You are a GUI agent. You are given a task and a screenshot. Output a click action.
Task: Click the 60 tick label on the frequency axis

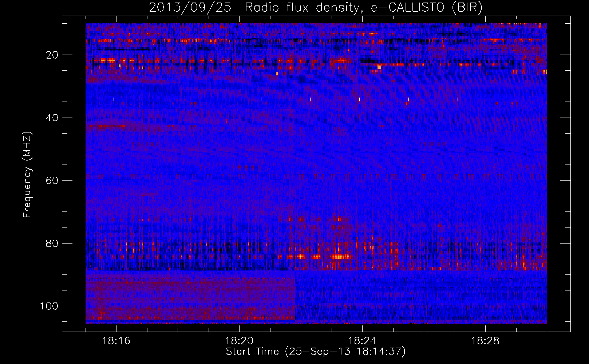52,181
